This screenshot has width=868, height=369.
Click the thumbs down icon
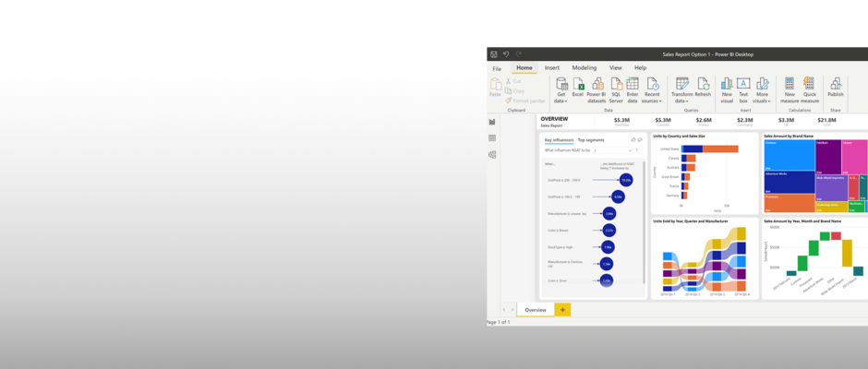pos(640,140)
